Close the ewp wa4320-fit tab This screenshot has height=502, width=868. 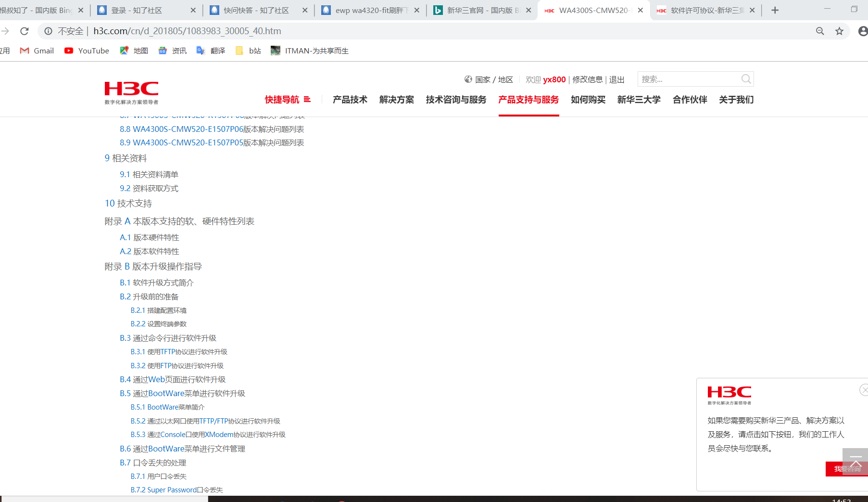point(416,10)
